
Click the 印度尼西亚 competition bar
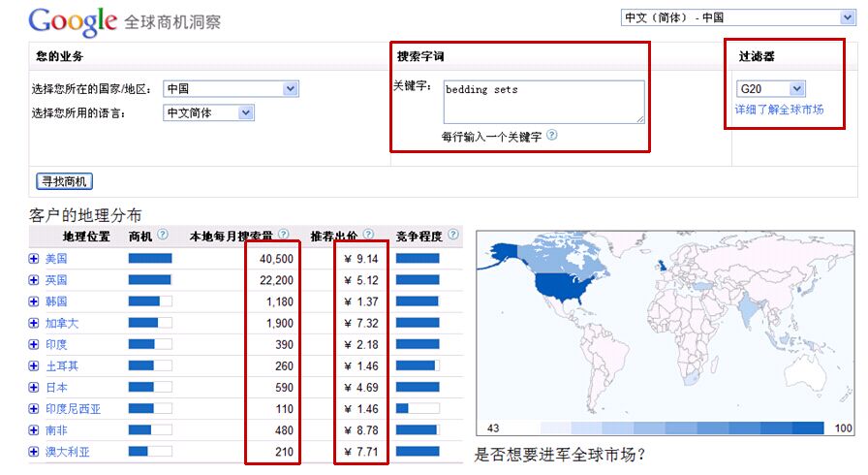click(418, 408)
